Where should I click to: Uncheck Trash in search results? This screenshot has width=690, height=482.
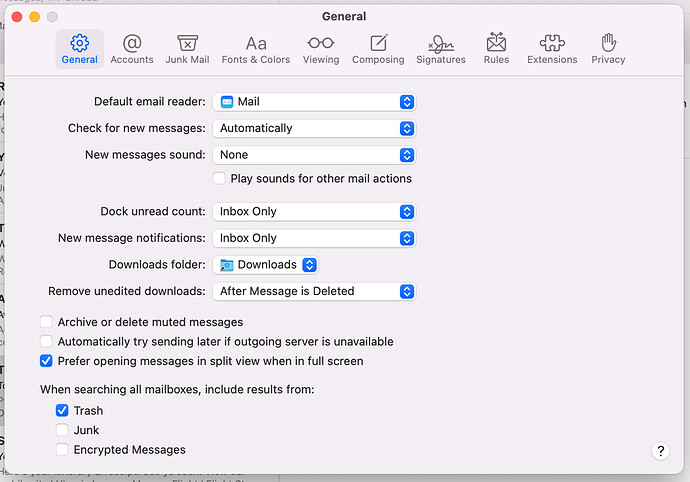point(63,411)
